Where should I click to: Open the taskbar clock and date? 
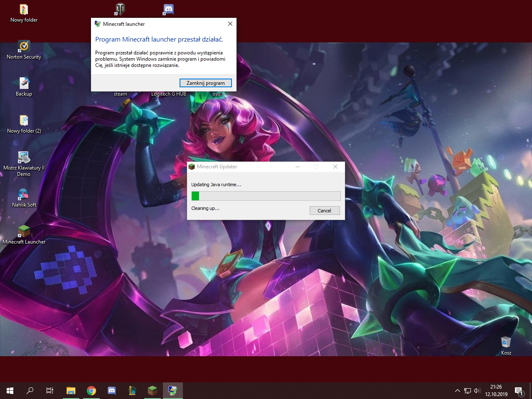pos(496,391)
